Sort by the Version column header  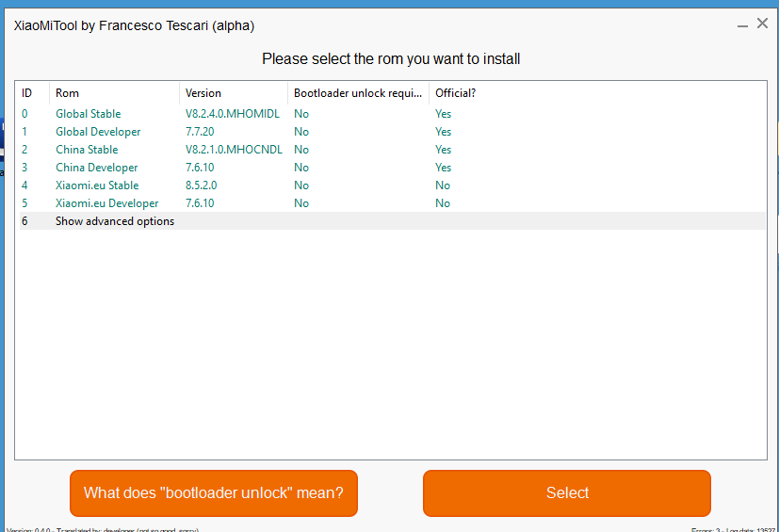point(203,93)
